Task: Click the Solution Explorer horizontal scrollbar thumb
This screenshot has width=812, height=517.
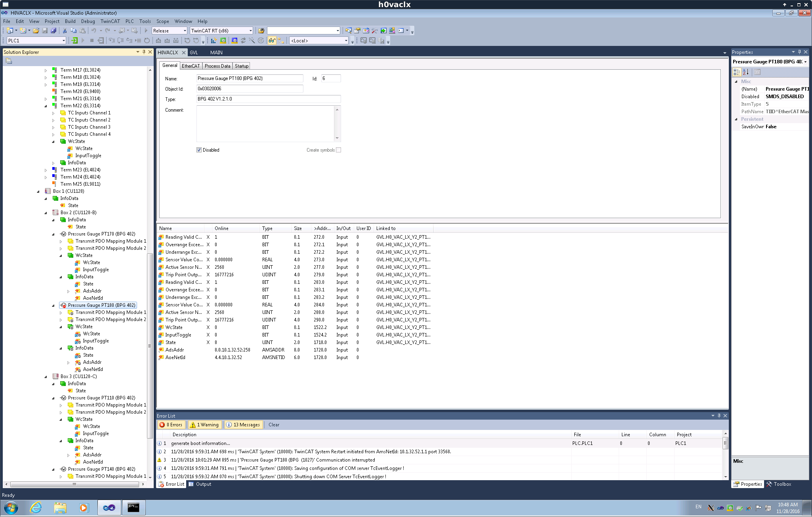Action: click(74, 484)
